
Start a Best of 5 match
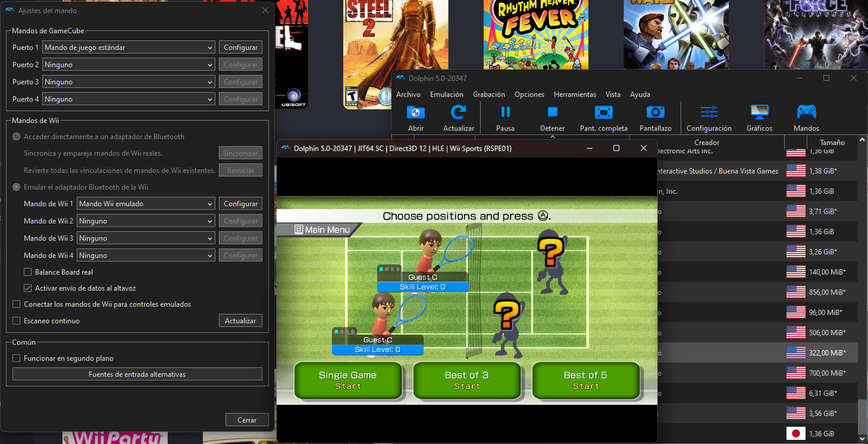(x=586, y=380)
